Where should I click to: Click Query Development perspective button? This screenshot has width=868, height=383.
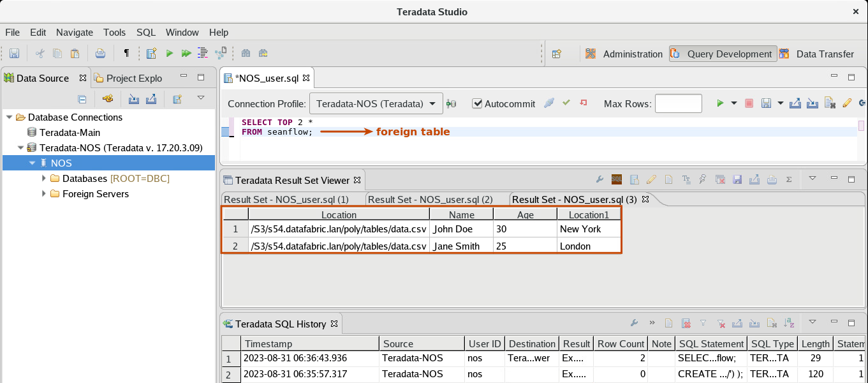[722, 54]
